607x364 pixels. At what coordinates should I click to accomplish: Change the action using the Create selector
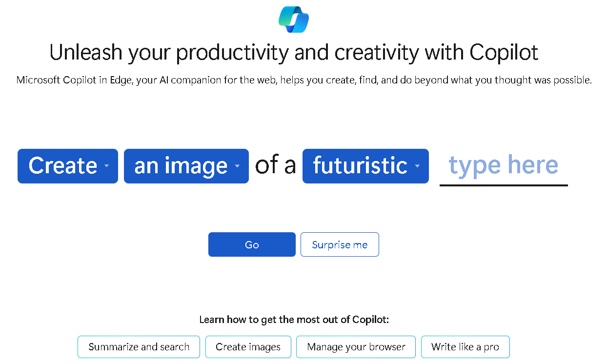tap(67, 166)
